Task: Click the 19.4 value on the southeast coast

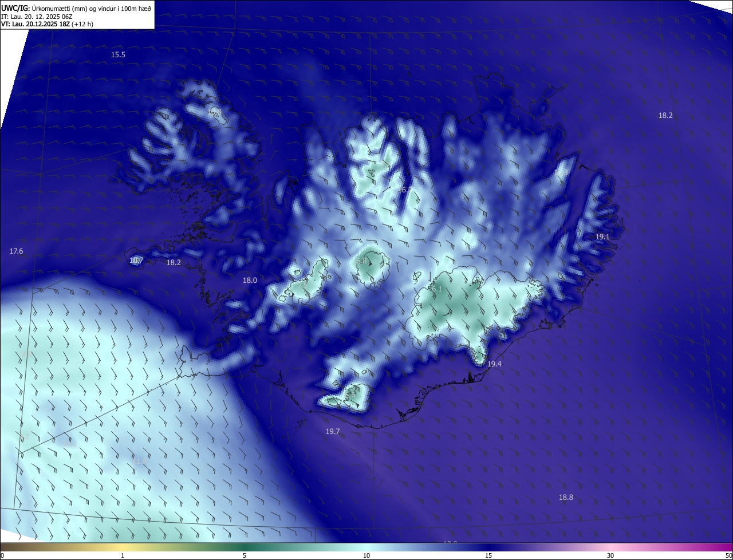Action: coord(494,364)
